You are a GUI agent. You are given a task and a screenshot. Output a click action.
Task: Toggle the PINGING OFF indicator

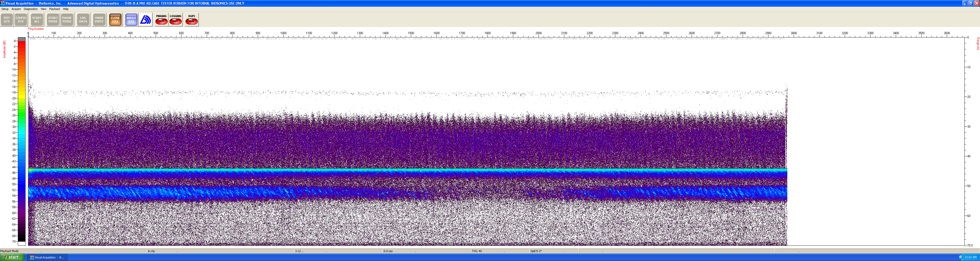[x=161, y=20]
